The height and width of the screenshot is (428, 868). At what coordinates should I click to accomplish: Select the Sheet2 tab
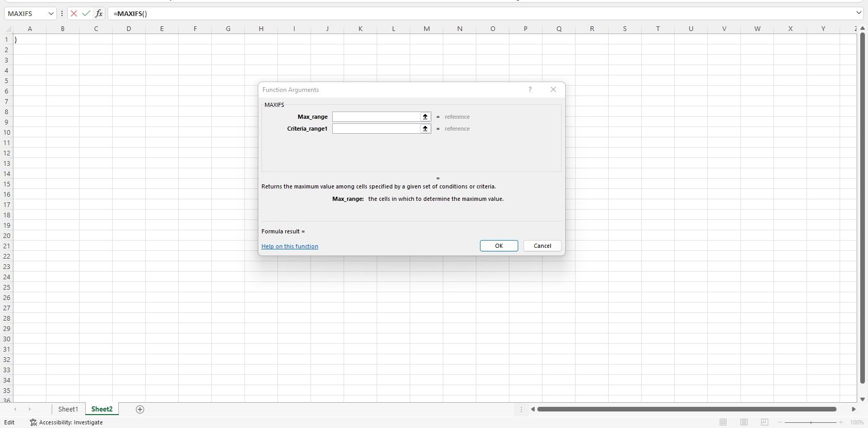coord(102,409)
